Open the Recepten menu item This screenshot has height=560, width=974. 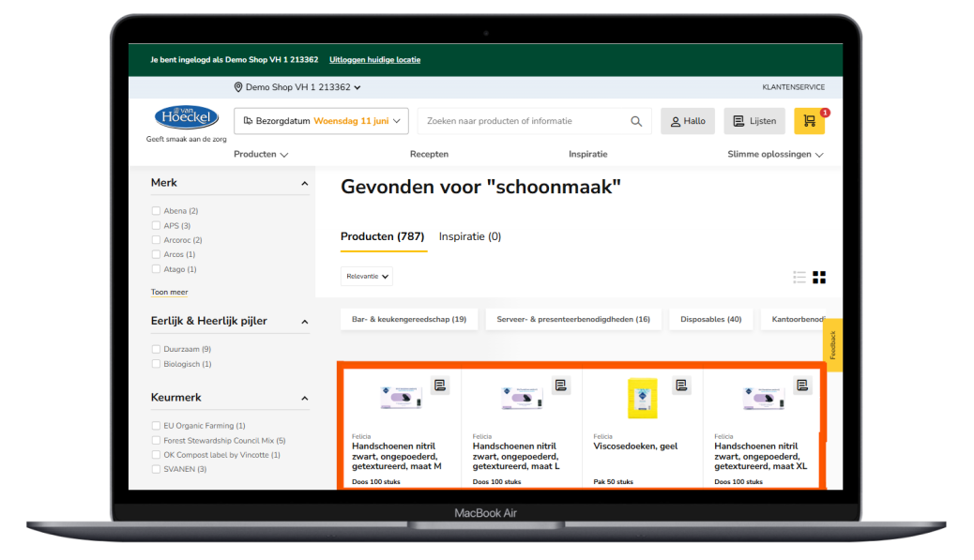coord(429,154)
